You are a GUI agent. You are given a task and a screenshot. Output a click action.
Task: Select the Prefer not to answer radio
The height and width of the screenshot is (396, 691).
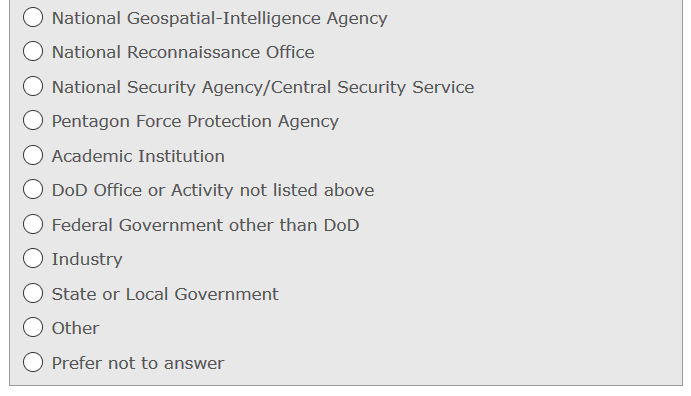(33, 362)
